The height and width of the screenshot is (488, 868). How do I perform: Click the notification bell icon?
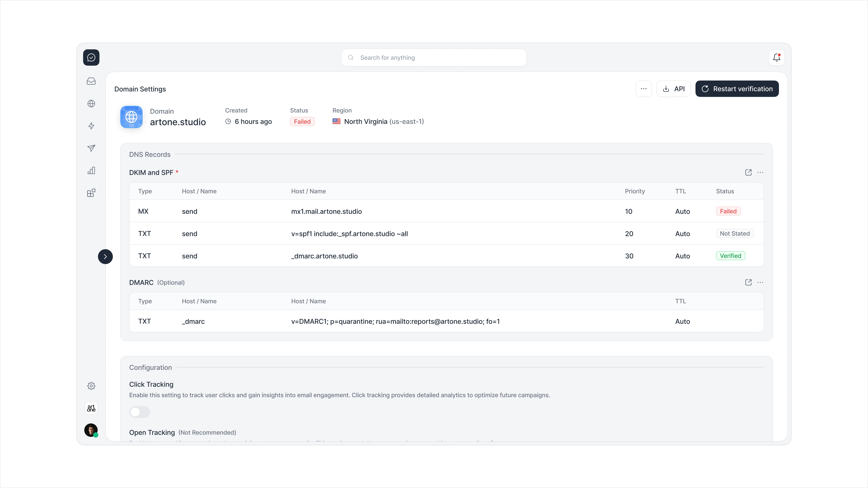(x=776, y=58)
